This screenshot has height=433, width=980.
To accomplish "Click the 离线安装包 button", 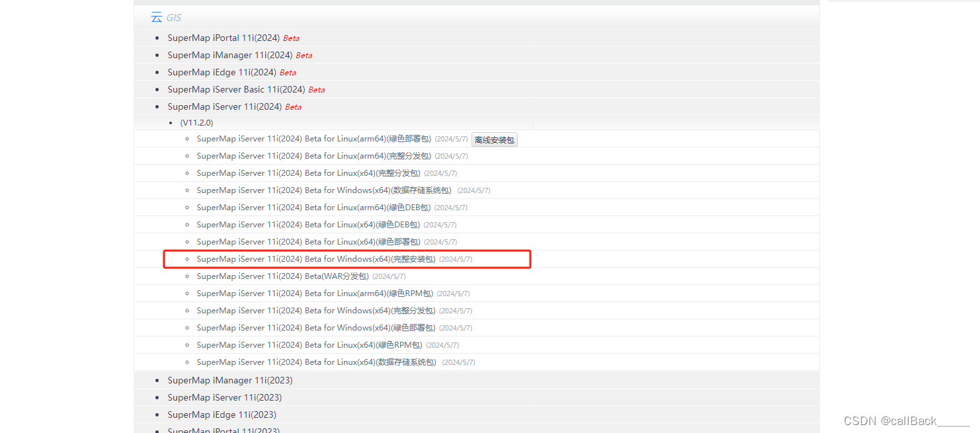I will click(495, 139).
